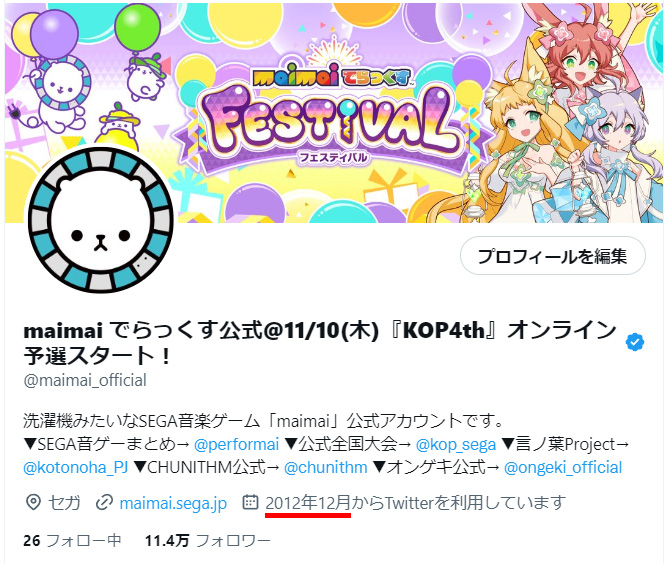Visit the maimai.sega.jp website link
667x564 pixels.
(173, 503)
